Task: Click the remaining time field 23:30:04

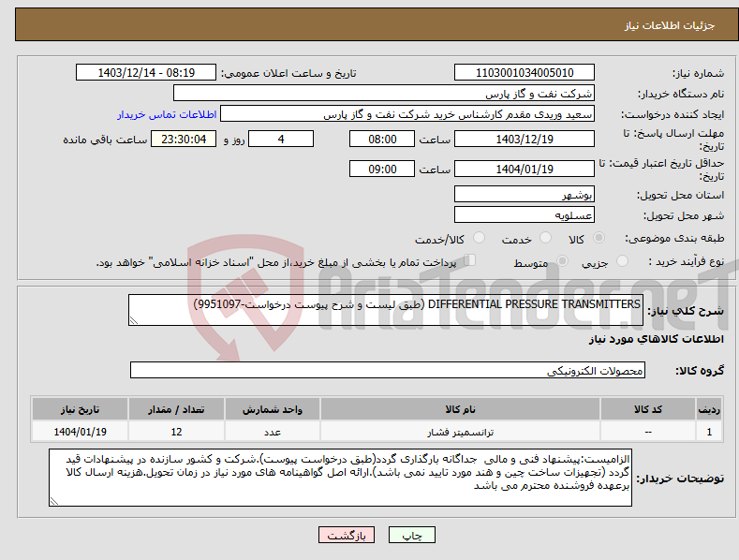Action: coord(184,139)
